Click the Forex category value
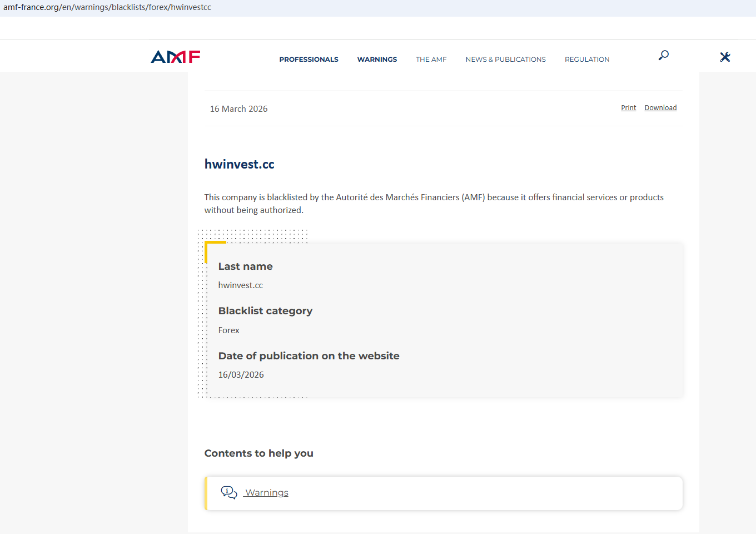756x534 pixels. click(x=228, y=330)
